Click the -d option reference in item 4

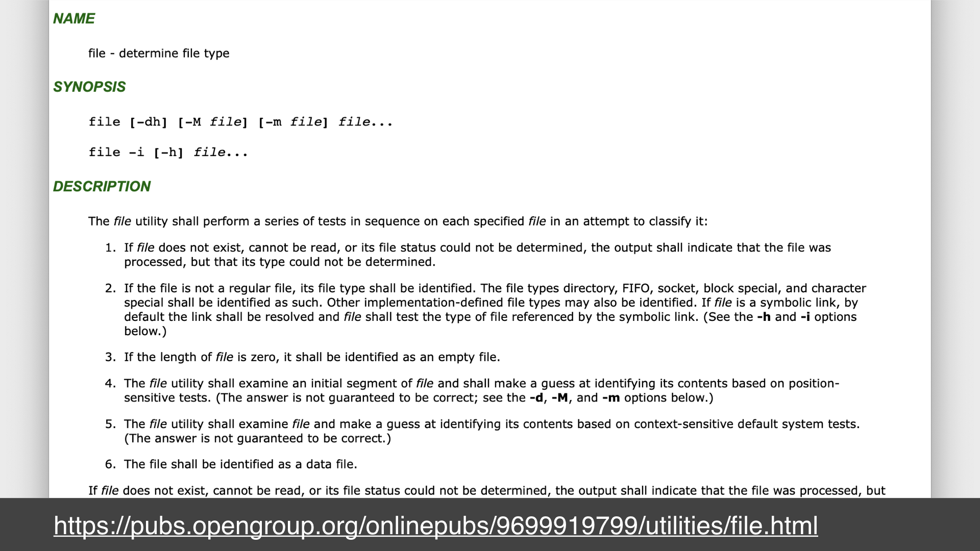[536, 397]
